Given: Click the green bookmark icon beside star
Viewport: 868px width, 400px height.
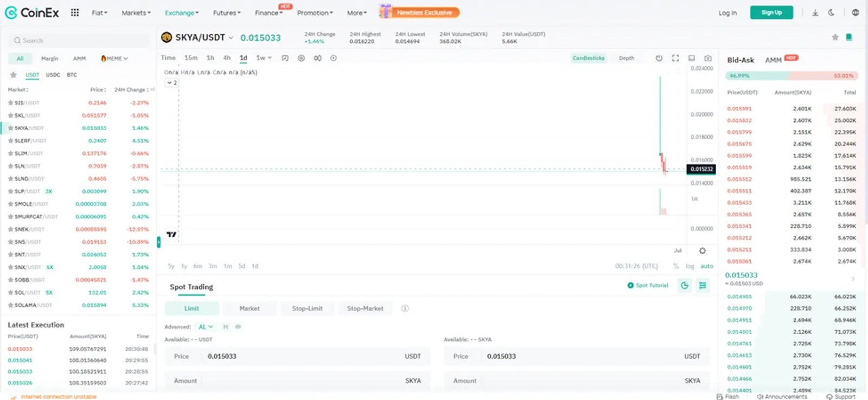Looking at the screenshot, I should [849, 37].
